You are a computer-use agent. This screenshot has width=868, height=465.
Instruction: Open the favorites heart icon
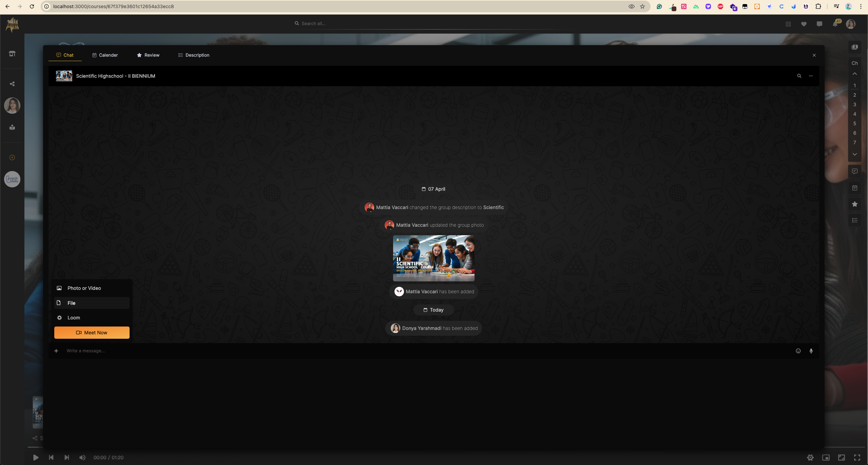804,24
